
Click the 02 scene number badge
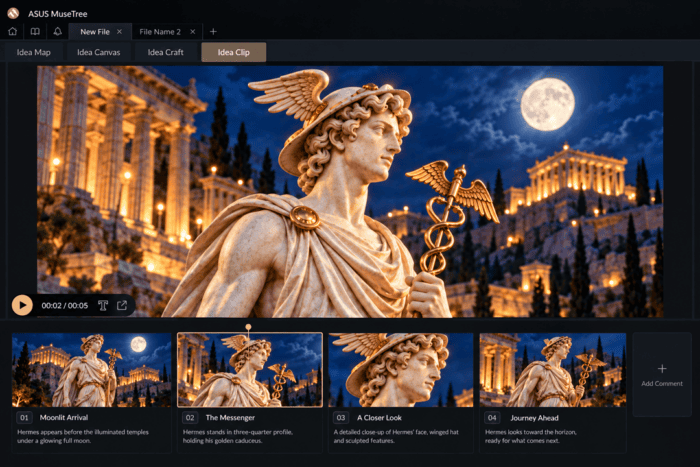(190, 418)
